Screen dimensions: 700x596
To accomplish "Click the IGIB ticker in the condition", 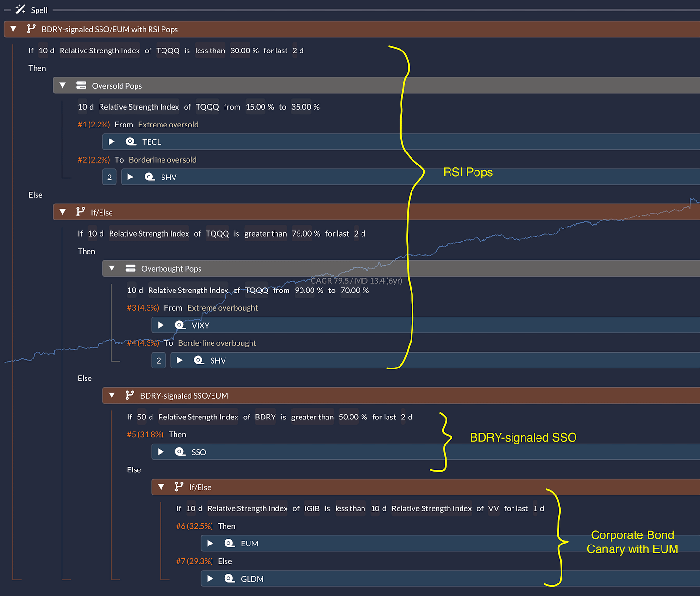I will pyautogui.click(x=312, y=508).
